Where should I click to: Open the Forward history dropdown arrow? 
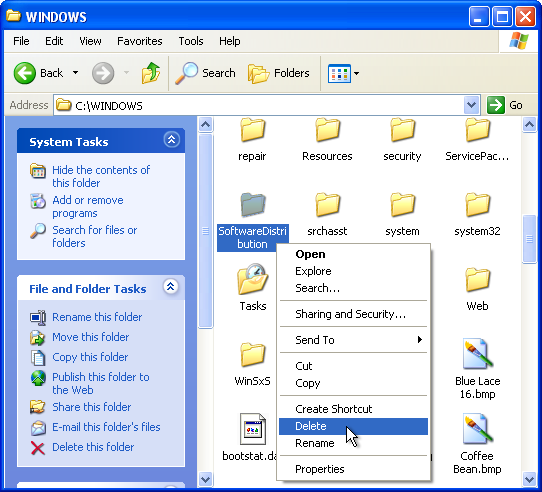127,73
